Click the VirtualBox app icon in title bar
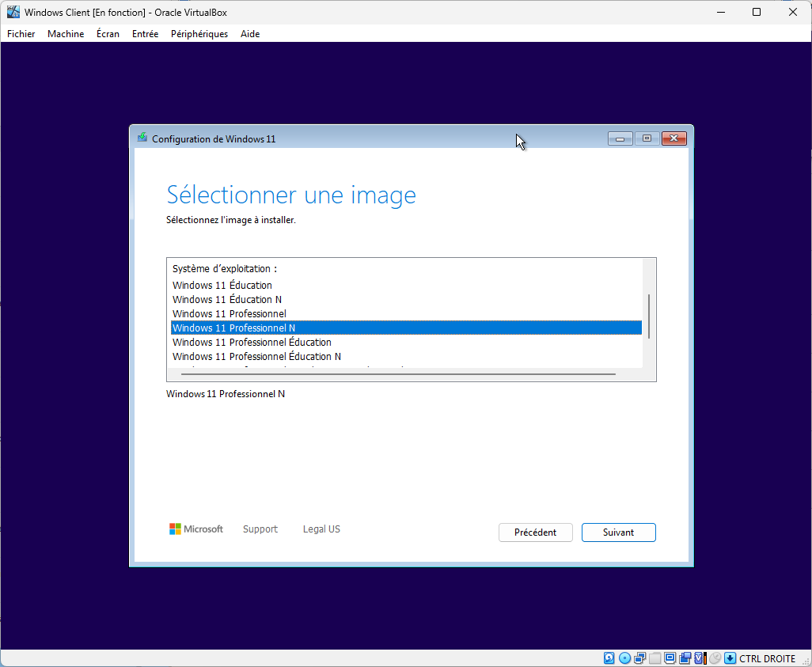Screen dimensions: 812x667 pos(13,12)
